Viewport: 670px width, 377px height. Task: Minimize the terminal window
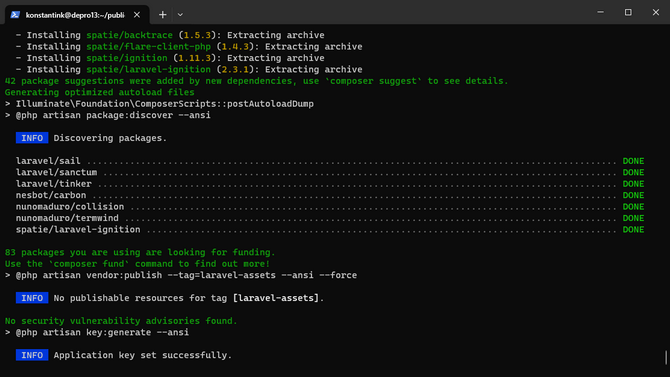pyautogui.click(x=600, y=12)
